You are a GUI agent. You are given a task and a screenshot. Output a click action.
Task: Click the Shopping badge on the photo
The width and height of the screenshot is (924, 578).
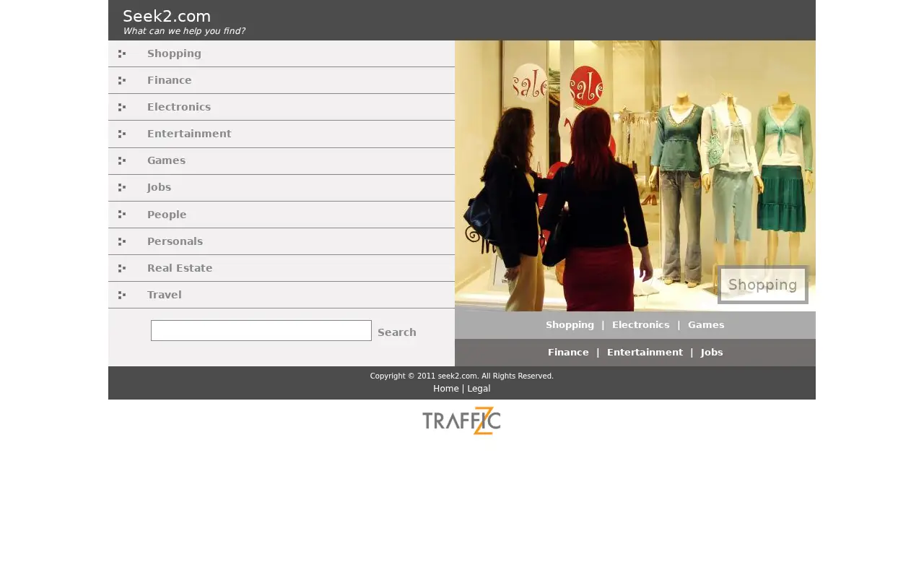click(x=763, y=285)
